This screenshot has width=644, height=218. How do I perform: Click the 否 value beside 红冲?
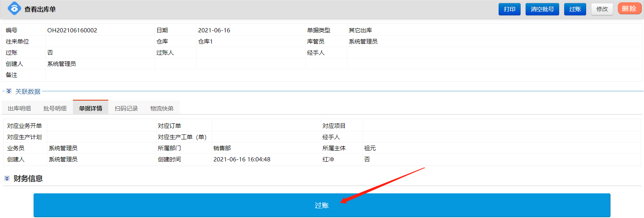pyautogui.click(x=367, y=159)
